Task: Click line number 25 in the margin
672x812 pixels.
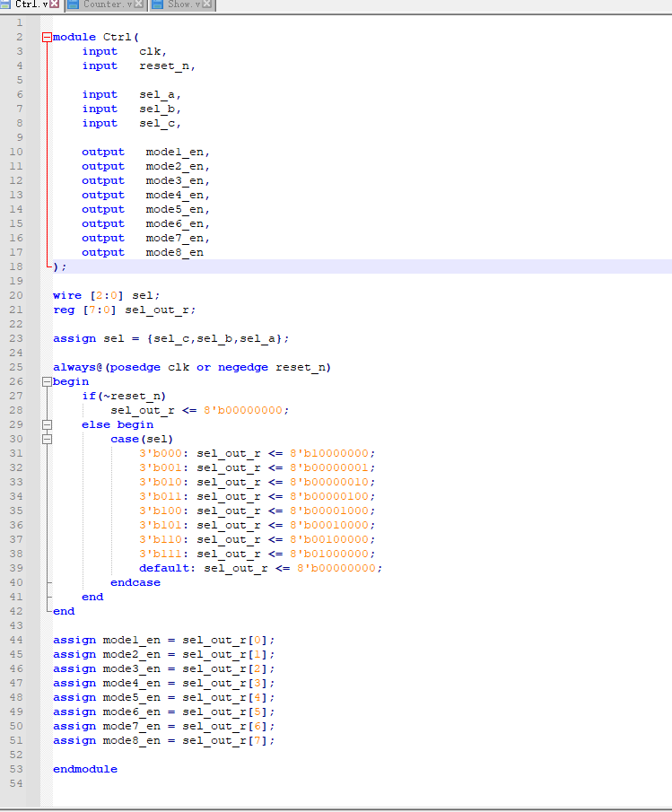Action: click(x=16, y=367)
